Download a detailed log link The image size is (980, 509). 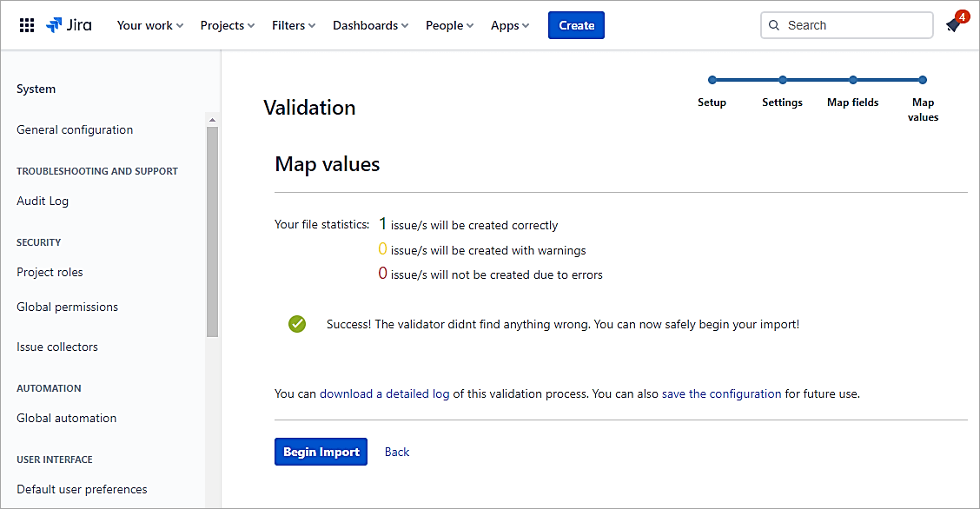click(x=385, y=393)
